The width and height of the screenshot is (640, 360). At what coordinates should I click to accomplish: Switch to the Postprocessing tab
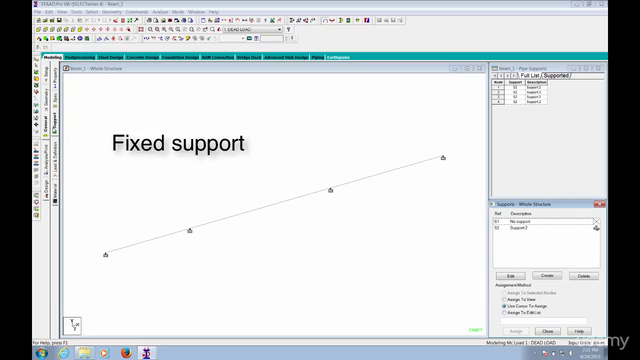pos(80,58)
